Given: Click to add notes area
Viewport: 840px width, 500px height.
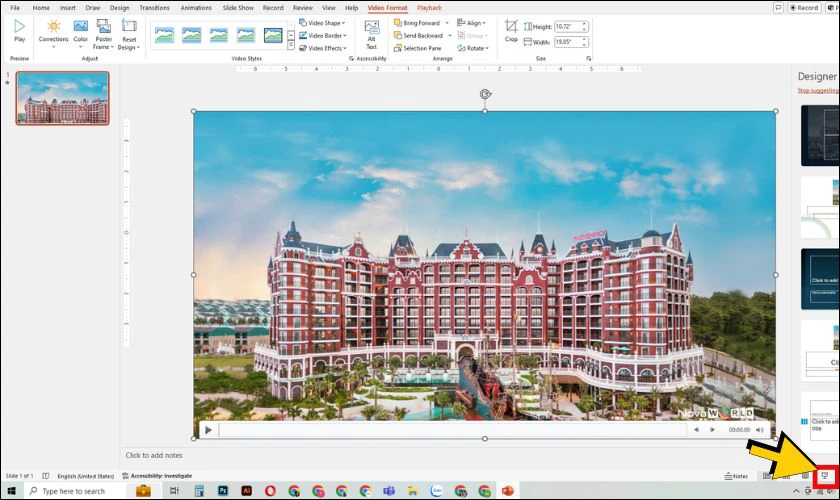Looking at the screenshot, I should [x=154, y=455].
